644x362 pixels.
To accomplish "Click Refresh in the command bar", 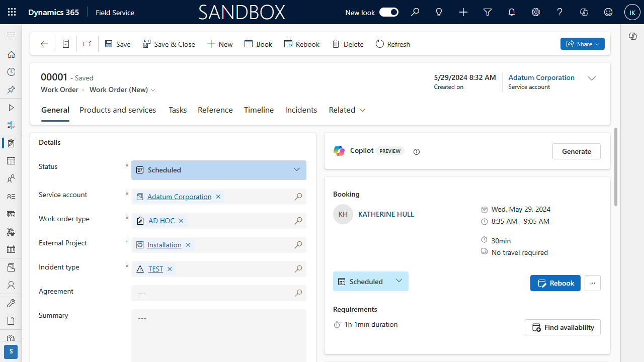I will pos(393,44).
